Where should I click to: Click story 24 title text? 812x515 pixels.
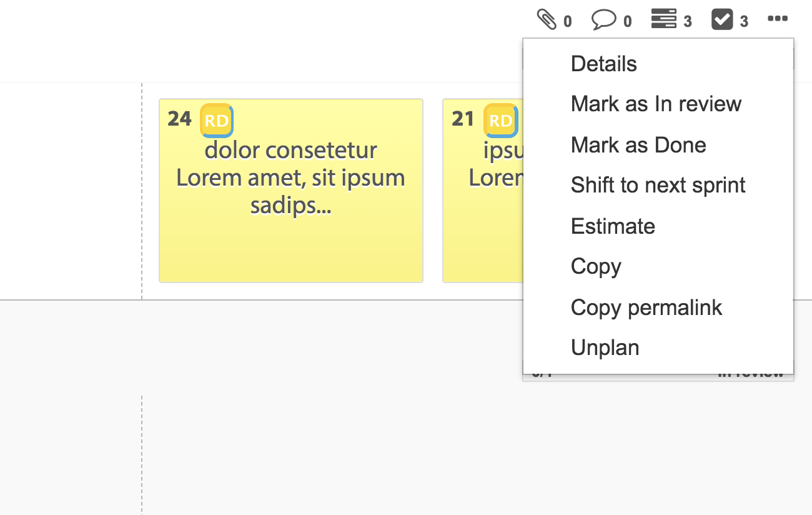tap(290, 178)
